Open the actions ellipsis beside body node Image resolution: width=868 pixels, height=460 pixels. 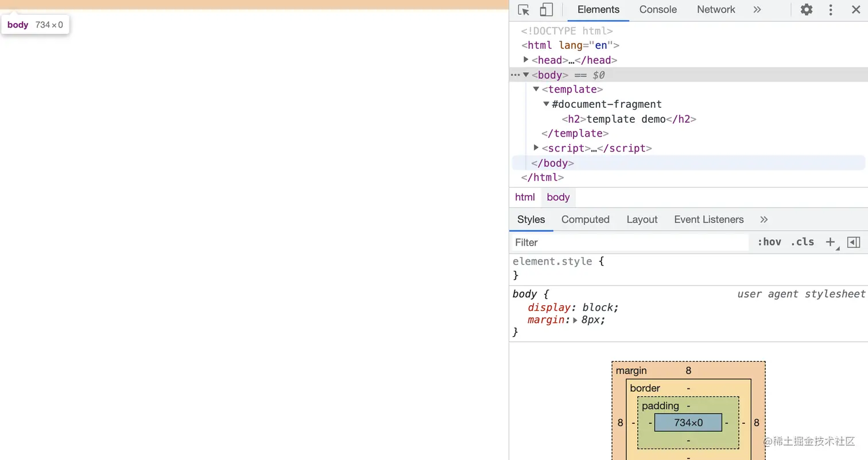pyautogui.click(x=515, y=75)
